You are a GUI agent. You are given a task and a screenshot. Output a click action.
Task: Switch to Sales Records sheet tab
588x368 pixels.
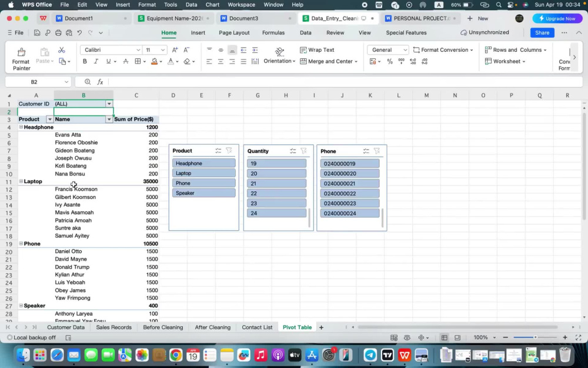pos(113,327)
